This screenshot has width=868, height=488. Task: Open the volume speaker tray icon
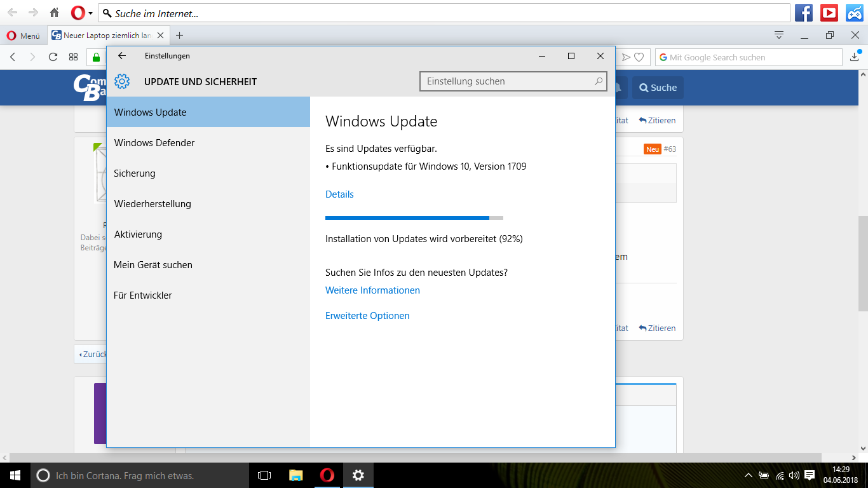click(x=794, y=475)
